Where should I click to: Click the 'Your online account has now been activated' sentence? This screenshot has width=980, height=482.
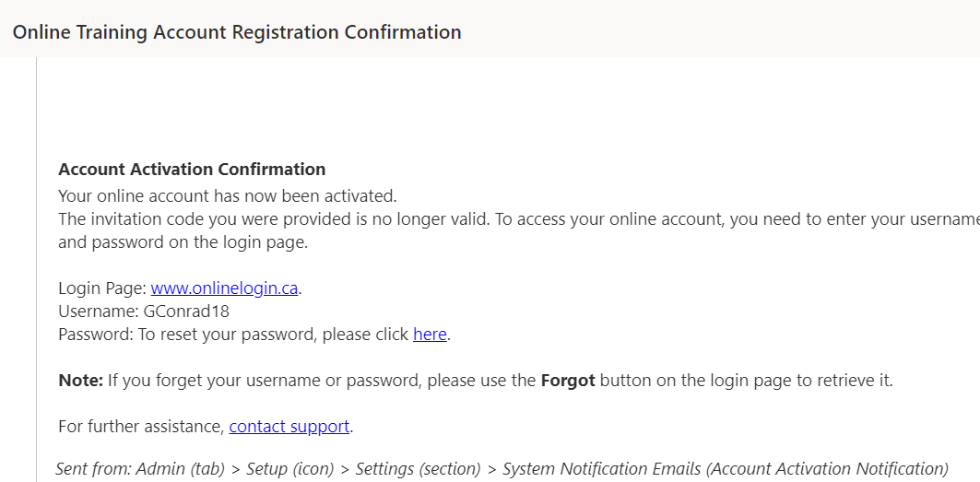pos(227,195)
